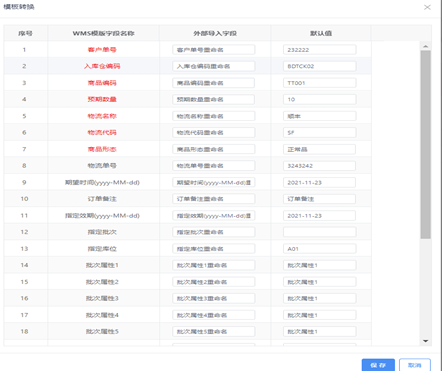Screen dimensions: 442x371
Task: Click the 默认值 column header
Action: [x=321, y=33]
